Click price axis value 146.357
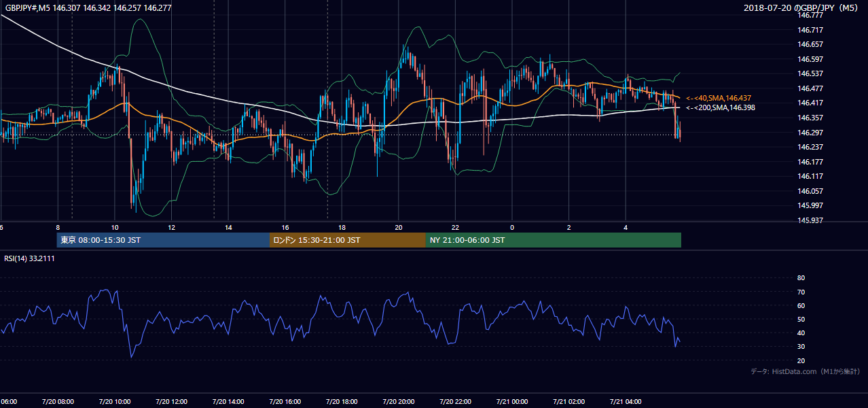Screen dimensions: 868x408 (810, 118)
